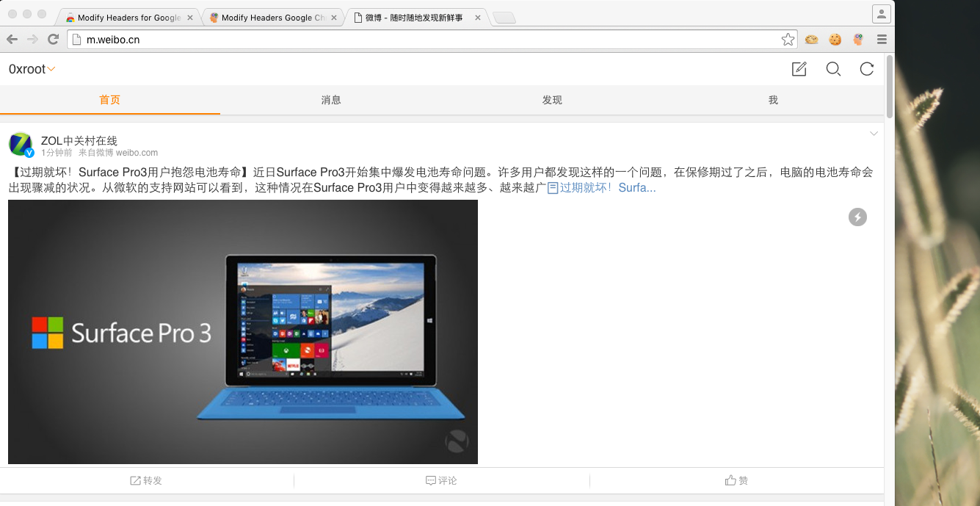The width and height of the screenshot is (980, 506).
Task: Open the Weibo search icon
Action: 833,69
